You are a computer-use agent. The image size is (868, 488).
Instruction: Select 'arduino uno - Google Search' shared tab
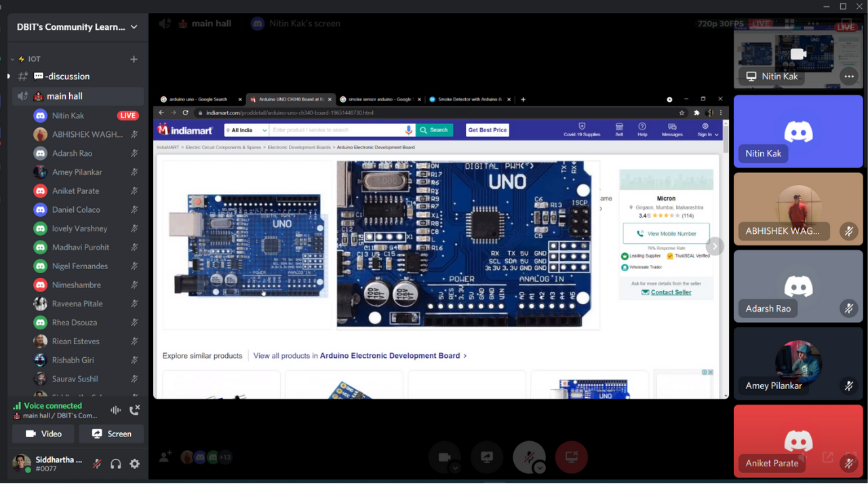click(x=200, y=100)
